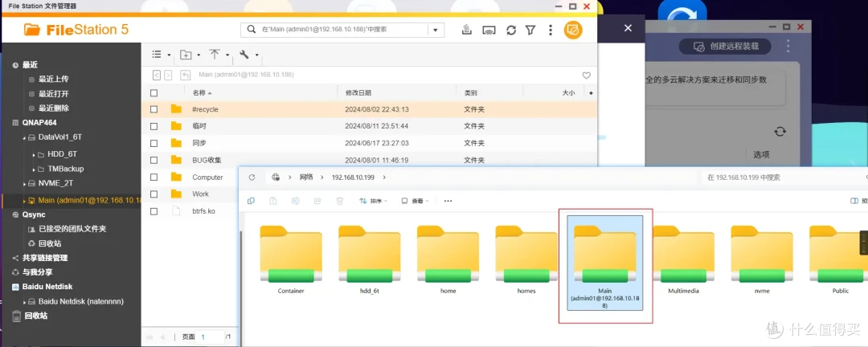Screen dimensions: 868x347
Task: Select 最近删除 in the sidebar
Action: [53, 108]
